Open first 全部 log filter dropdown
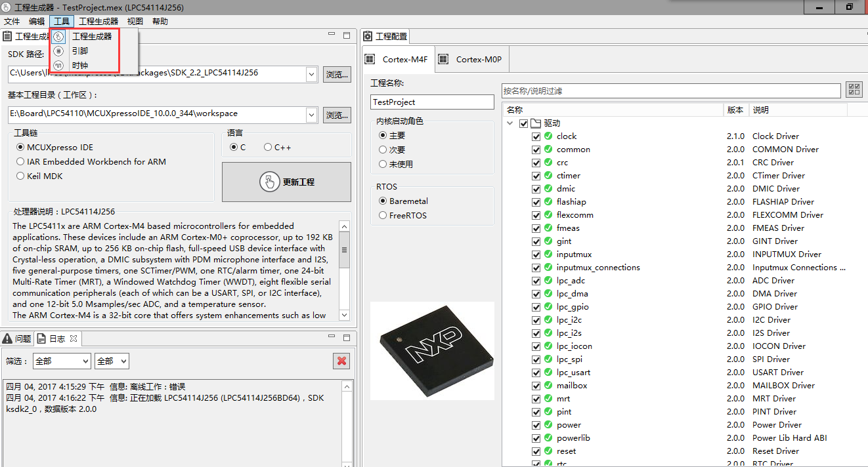 pyautogui.click(x=62, y=361)
